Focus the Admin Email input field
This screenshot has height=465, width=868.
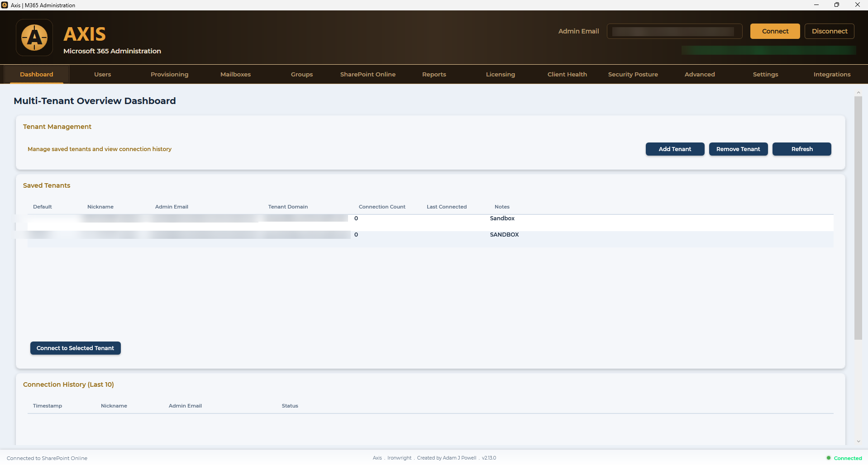coord(674,31)
